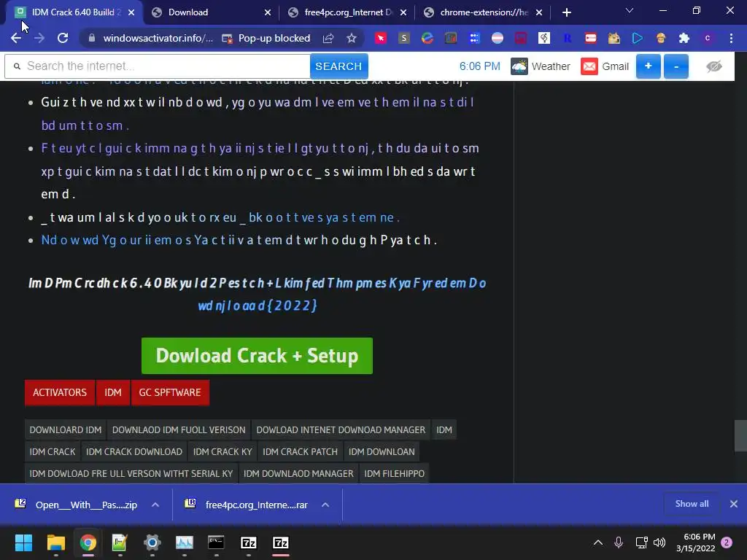Open the notification center badge
The image size is (747, 560).
point(727,542)
